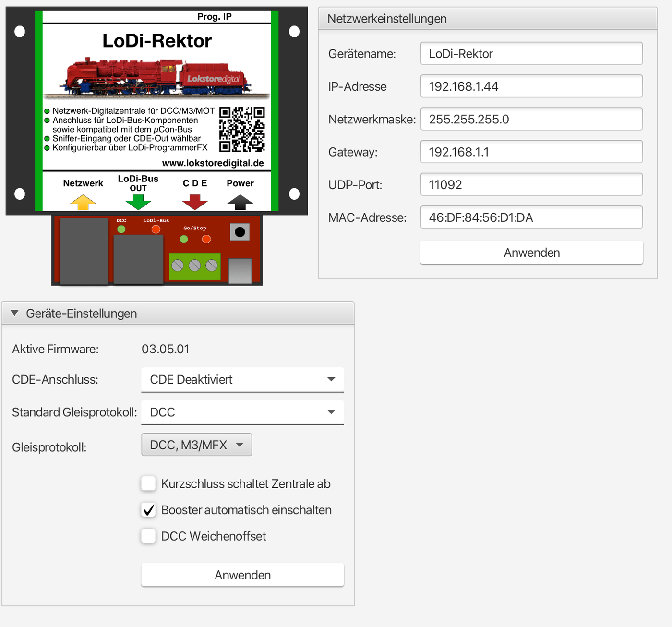This screenshot has width=672, height=627.
Task: Click the Netzwerk RJ45 port on board
Action: [x=84, y=251]
